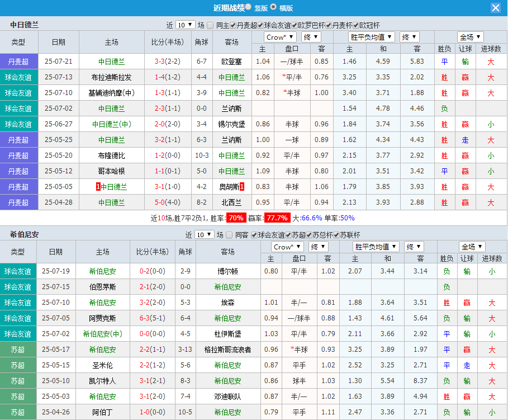Open the Crow* odds company dropdown

click(279, 36)
